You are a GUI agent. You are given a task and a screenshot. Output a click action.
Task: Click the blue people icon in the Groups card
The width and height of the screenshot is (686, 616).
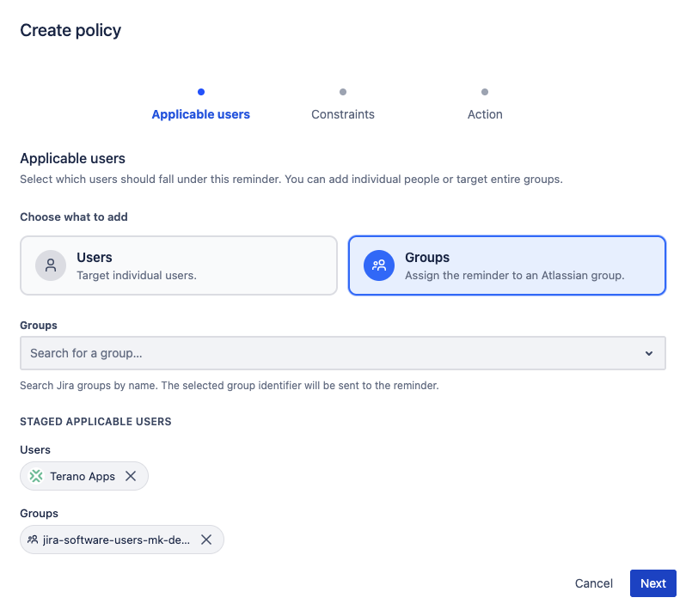coord(379,265)
